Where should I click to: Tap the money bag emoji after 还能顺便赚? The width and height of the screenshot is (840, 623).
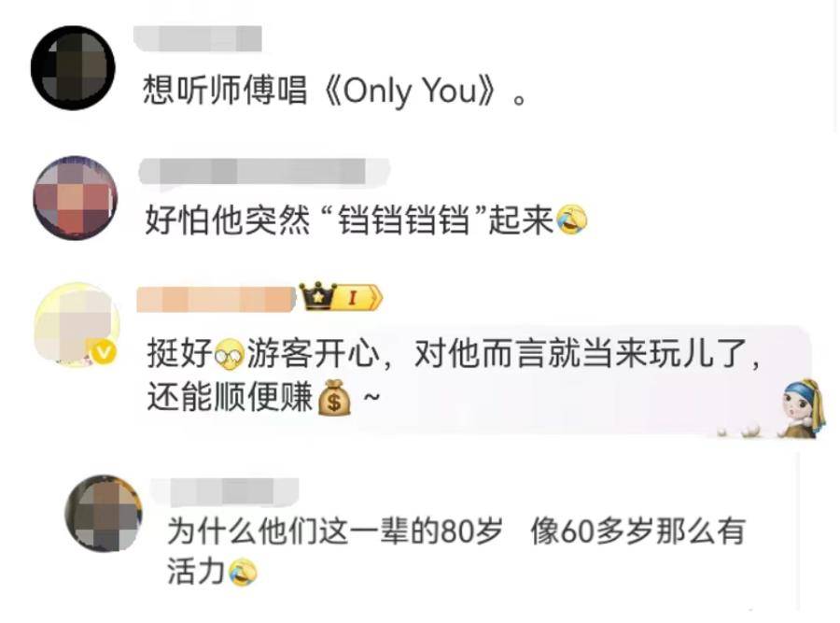(x=334, y=397)
